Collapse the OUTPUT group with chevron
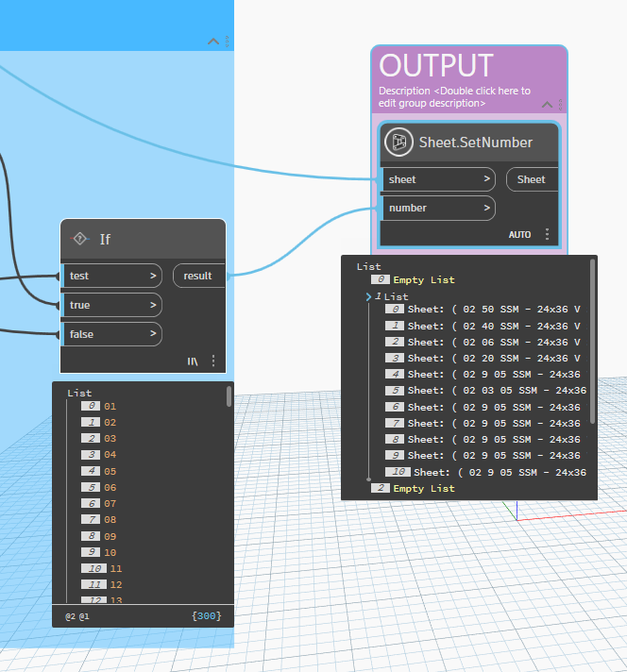 click(547, 104)
